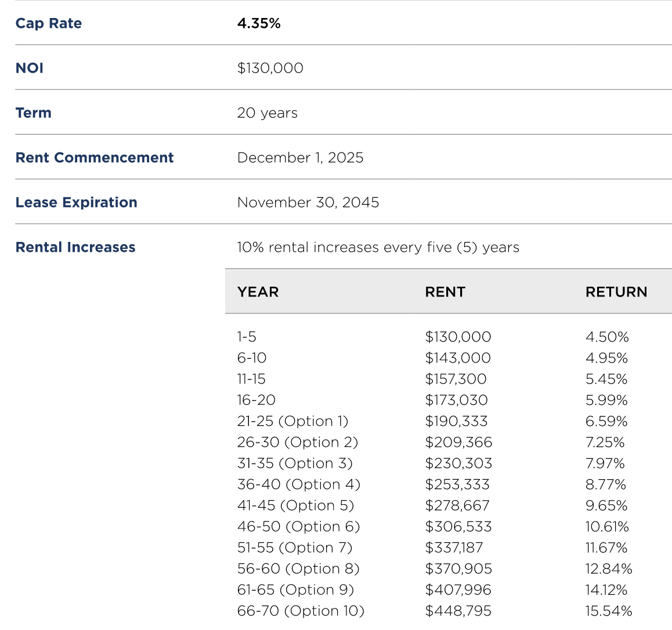Image resolution: width=672 pixels, height=630 pixels.
Task: Click the RENT column header
Action: pyautogui.click(x=445, y=292)
